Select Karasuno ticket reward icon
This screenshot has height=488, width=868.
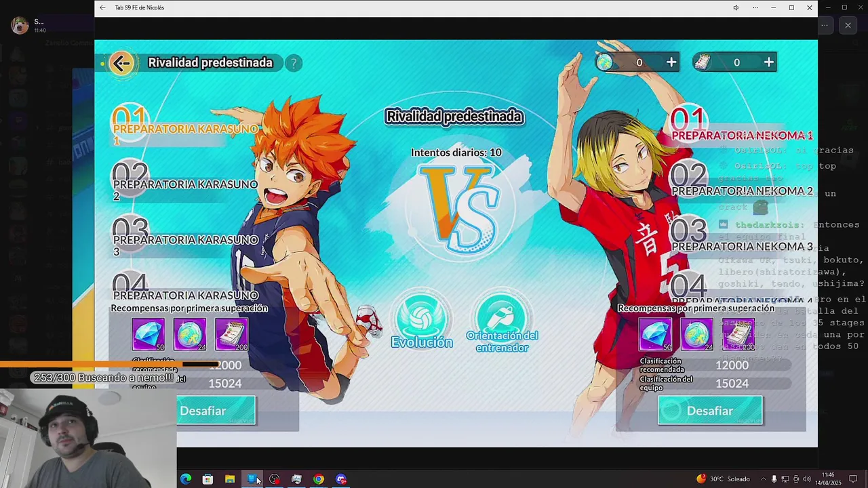(x=232, y=335)
